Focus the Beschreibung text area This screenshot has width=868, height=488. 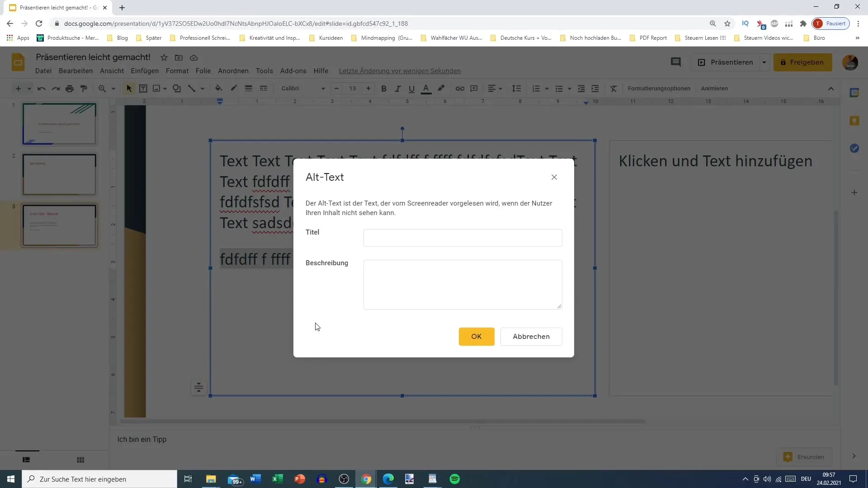(x=462, y=285)
